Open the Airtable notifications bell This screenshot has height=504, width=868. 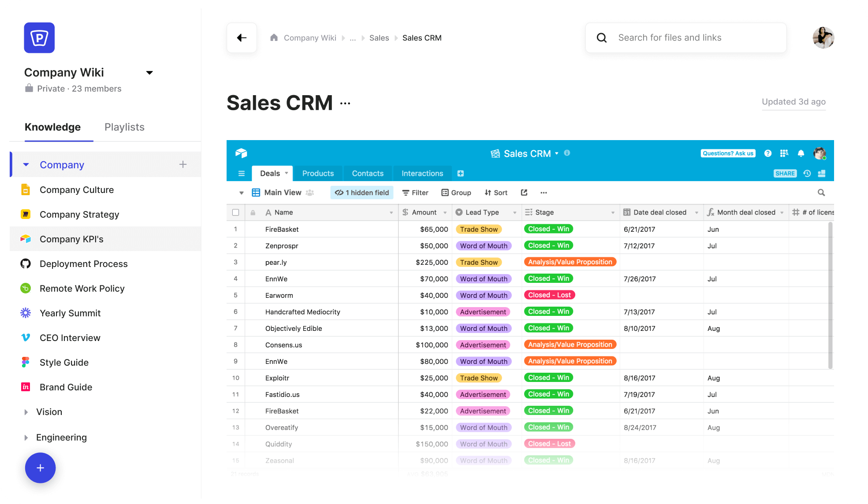(801, 153)
